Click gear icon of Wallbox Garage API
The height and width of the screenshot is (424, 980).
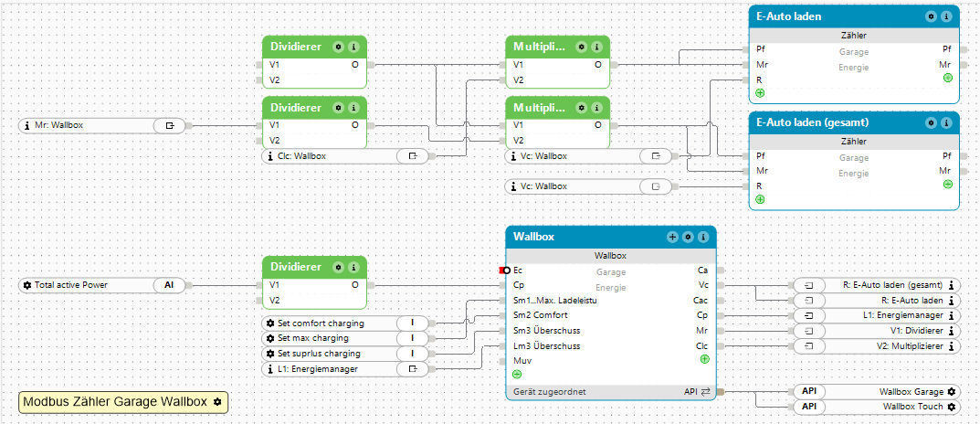pyautogui.click(x=951, y=392)
